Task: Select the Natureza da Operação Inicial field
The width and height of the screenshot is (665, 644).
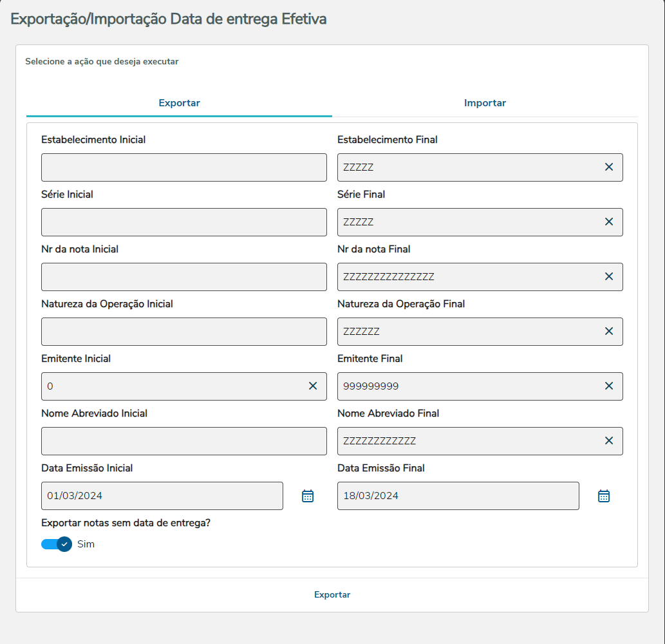Action: [x=183, y=332]
